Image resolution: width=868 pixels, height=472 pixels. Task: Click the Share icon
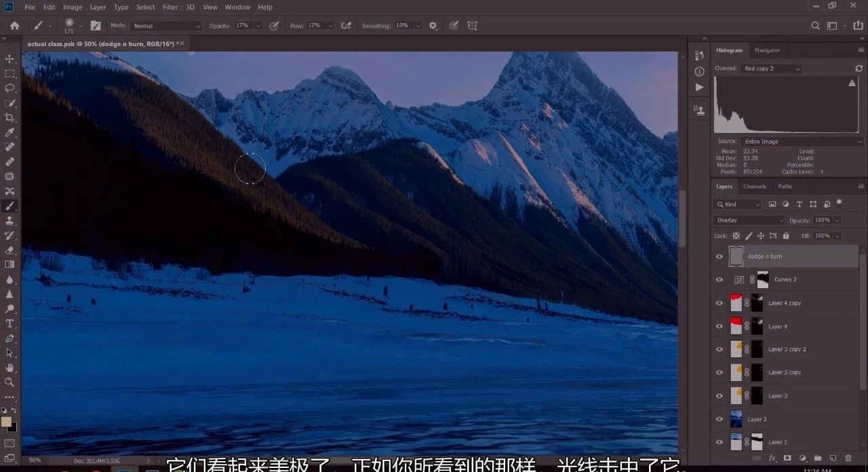[x=858, y=26]
